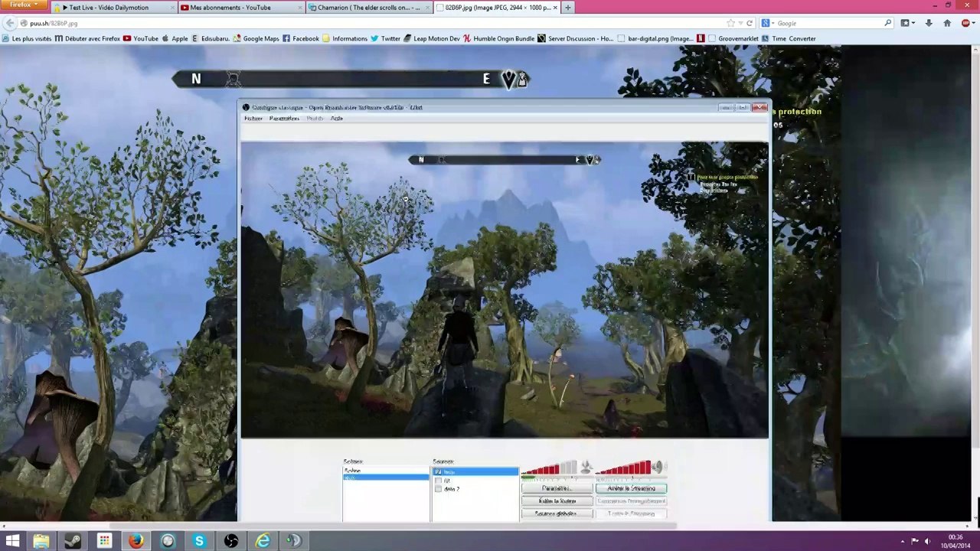The height and width of the screenshot is (551, 980).
Task: Adjust the OBS microphone volume meter
Action: [548, 468]
